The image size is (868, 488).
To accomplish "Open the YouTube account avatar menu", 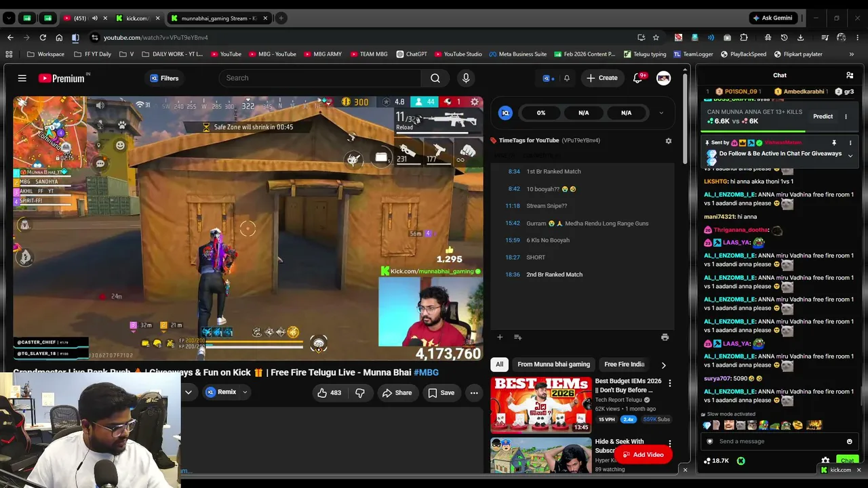I will tap(663, 78).
